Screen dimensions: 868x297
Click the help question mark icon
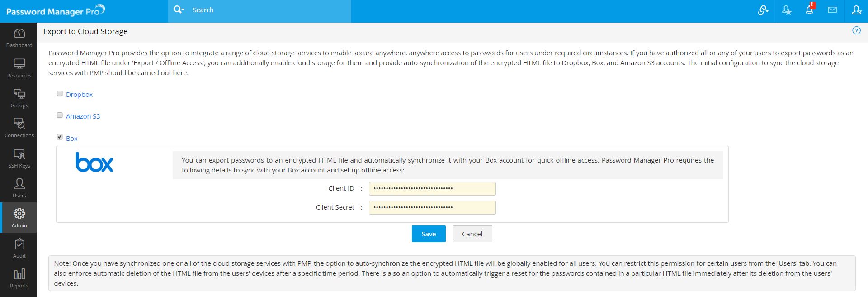click(x=856, y=31)
